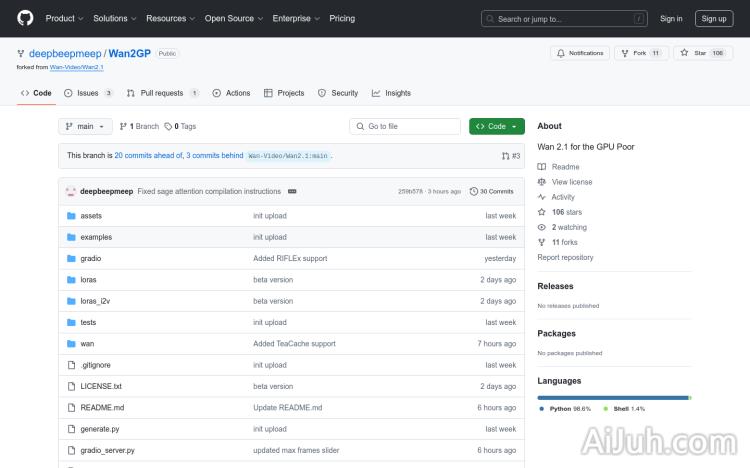Click the Go to file field
750x468 pixels.
click(x=405, y=126)
